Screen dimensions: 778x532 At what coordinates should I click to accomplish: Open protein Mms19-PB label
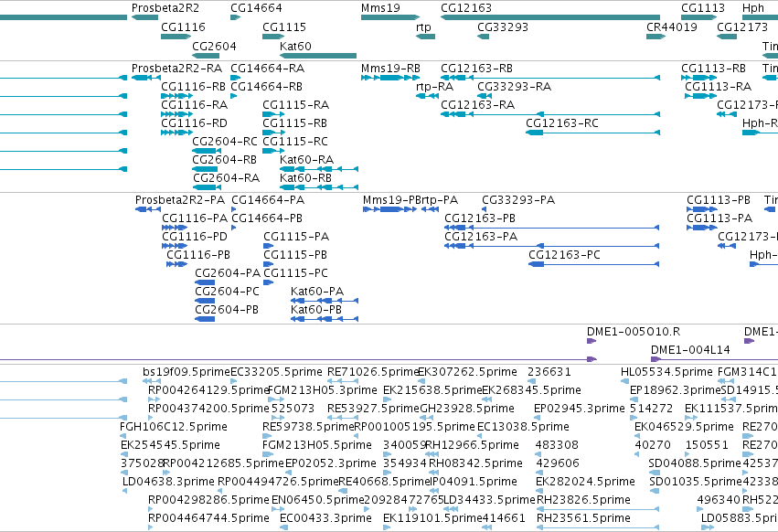(391, 200)
